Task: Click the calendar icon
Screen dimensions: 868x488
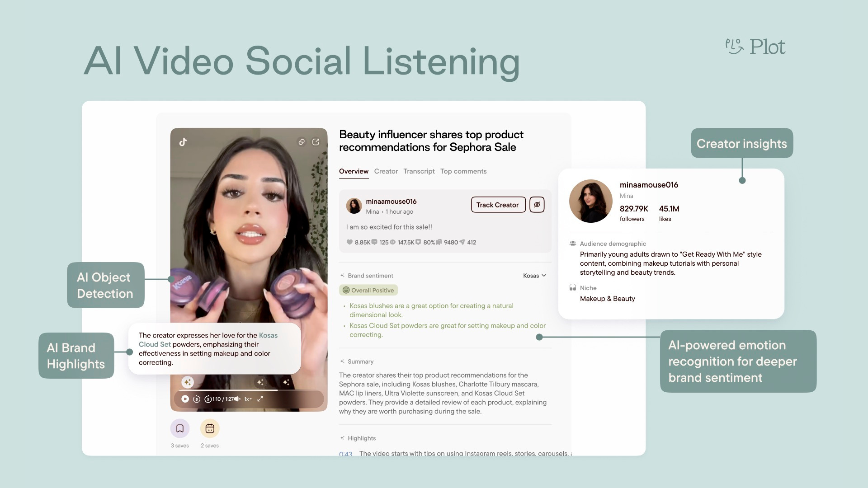Action: tap(210, 428)
